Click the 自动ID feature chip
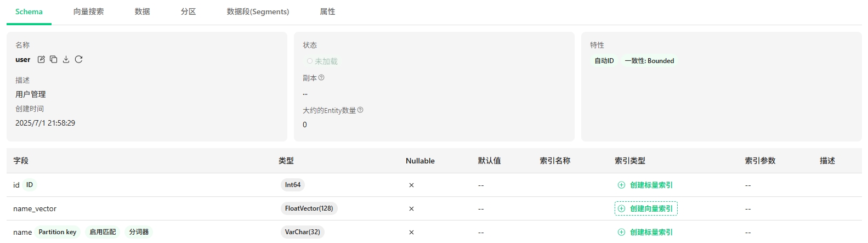 [x=604, y=61]
